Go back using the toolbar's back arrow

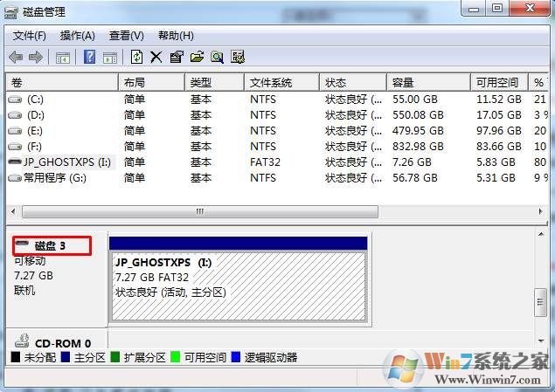[x=16, y=57]
